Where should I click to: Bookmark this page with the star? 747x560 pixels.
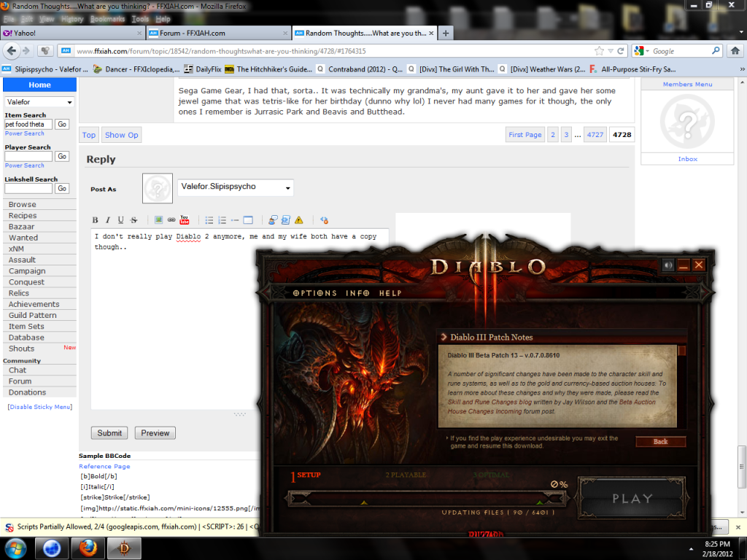(599, 51)
